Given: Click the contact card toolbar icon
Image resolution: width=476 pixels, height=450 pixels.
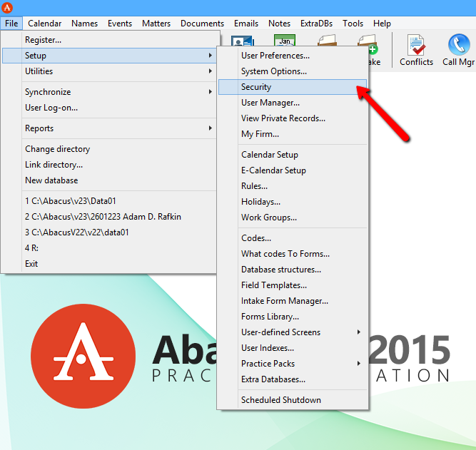Looking at the screenshot, I should click(242, 41).
